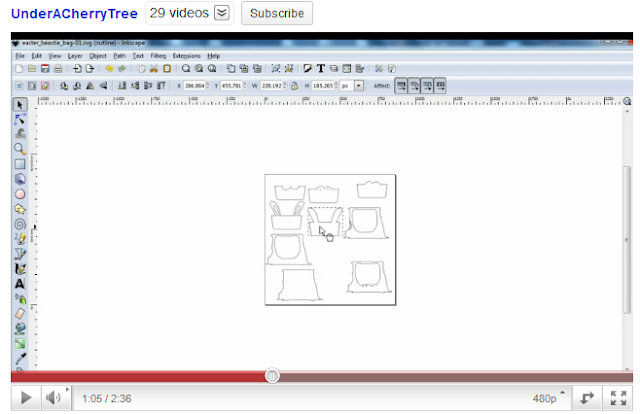Toggle the width/height lock icon

pos(295,86)
